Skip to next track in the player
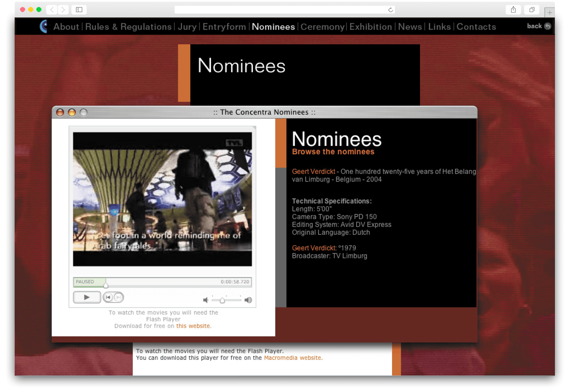Viewport: 570px width, 392px height. point(118,298)
